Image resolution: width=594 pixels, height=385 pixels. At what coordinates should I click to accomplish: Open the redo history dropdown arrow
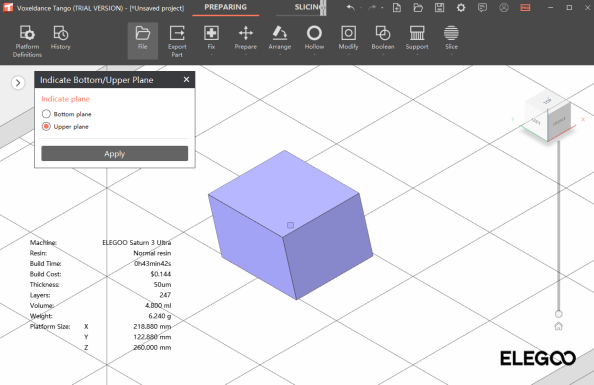click(x=382, y=8)
